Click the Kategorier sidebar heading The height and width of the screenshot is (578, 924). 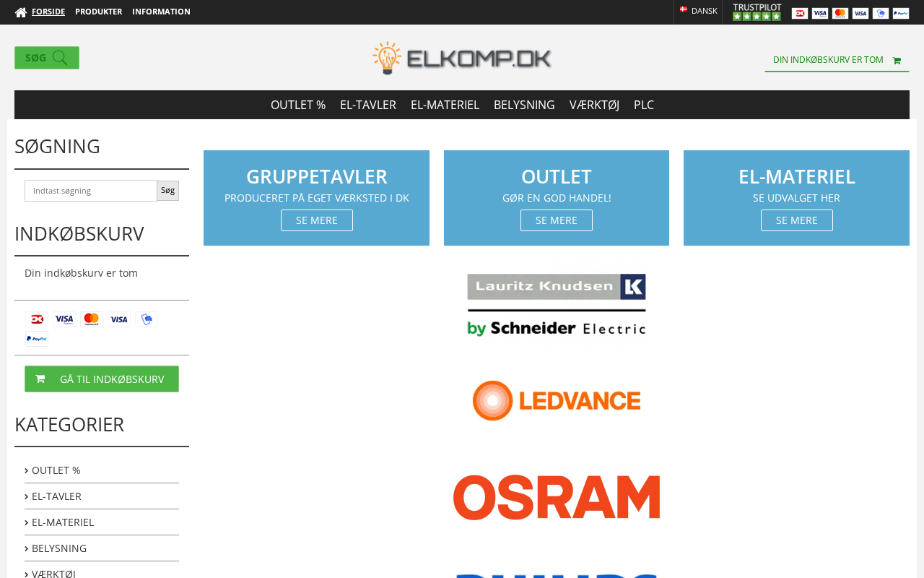(69, 425)
